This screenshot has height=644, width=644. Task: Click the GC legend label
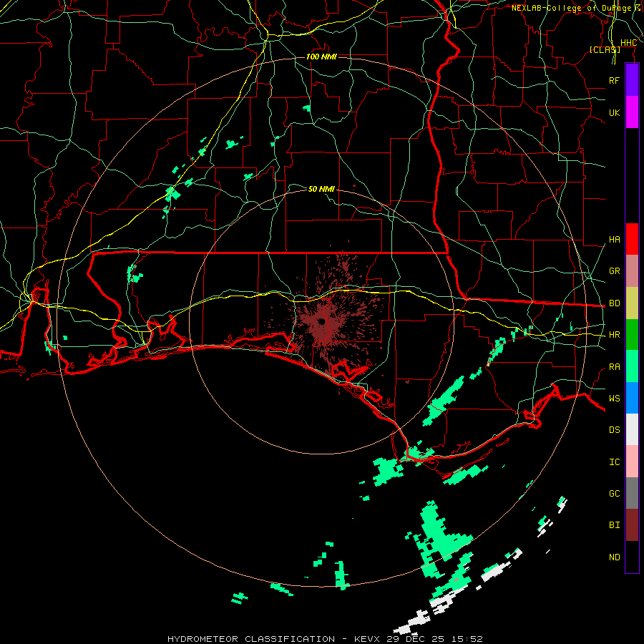coord(614,494)
